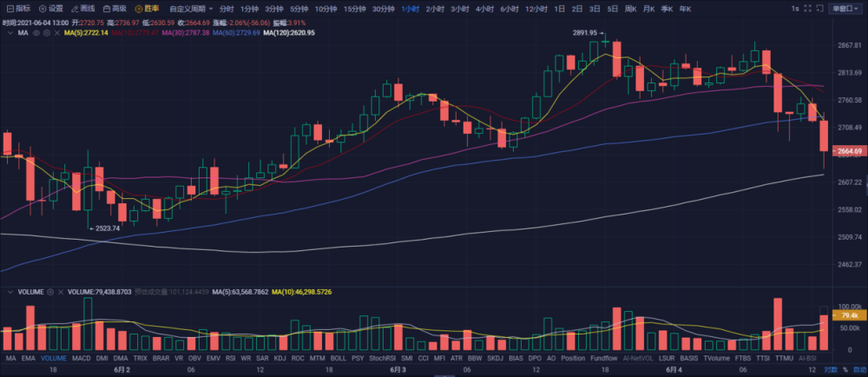Enable the AI-NetVOL indicator

pos(636,358)
